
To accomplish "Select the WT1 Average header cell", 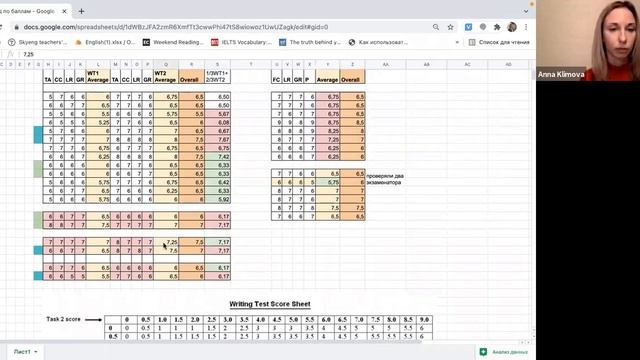I will tap(98, 76).
